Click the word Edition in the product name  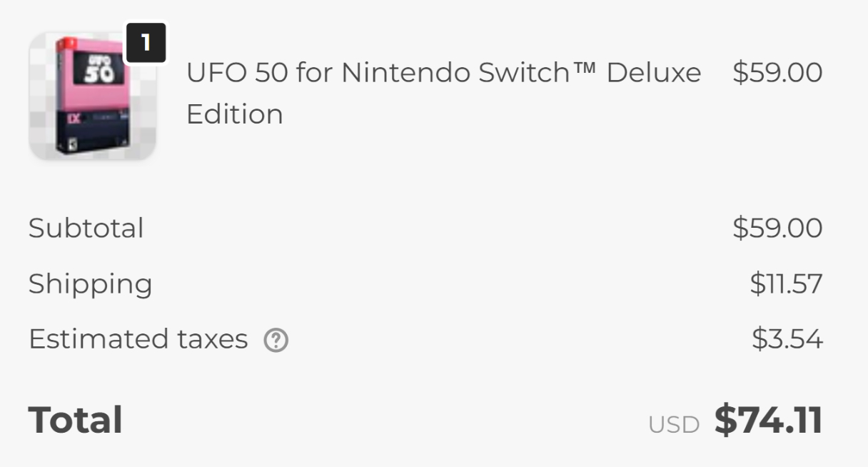click(x=234, y=114)
